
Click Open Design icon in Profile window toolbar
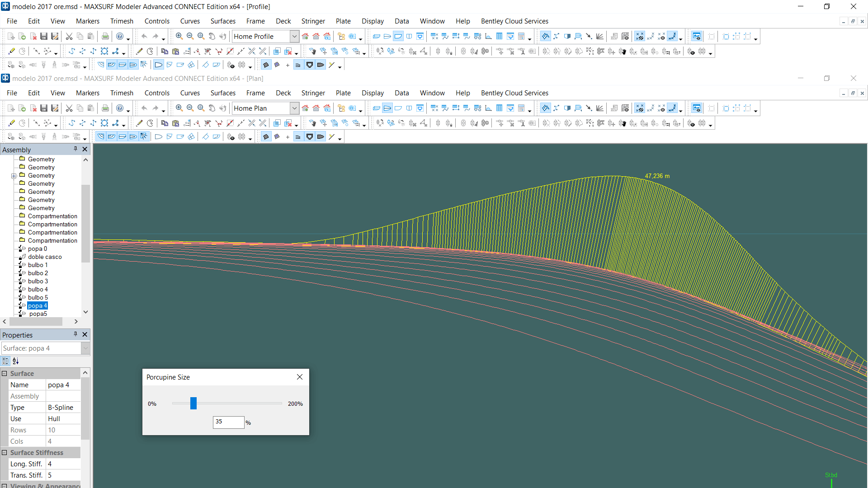[22, 37]
